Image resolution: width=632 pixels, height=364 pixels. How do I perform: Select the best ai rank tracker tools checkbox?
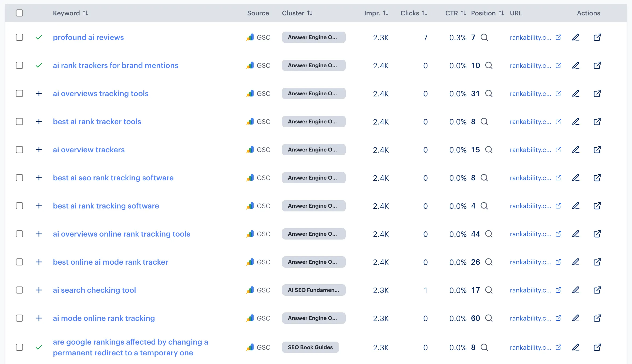(x=19, y=122)
